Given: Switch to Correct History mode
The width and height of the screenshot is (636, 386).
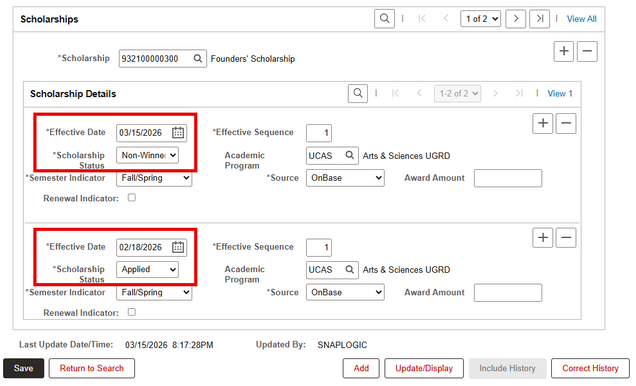Looking at the screenshot, I should click(x=590, y=368).
